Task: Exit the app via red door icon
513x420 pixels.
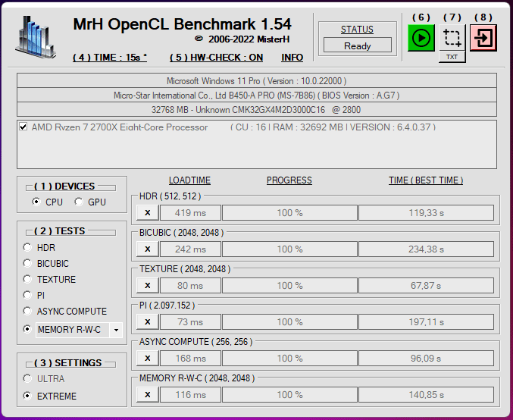Action: 483,38
